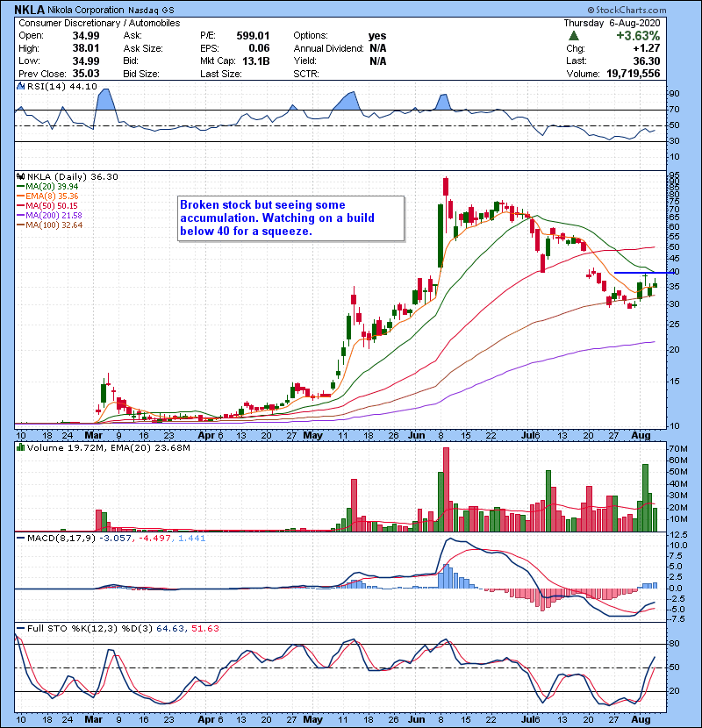Click the Prev Close value 35.03
Viewport: 702px width, 728px height.
click(85, 74)
